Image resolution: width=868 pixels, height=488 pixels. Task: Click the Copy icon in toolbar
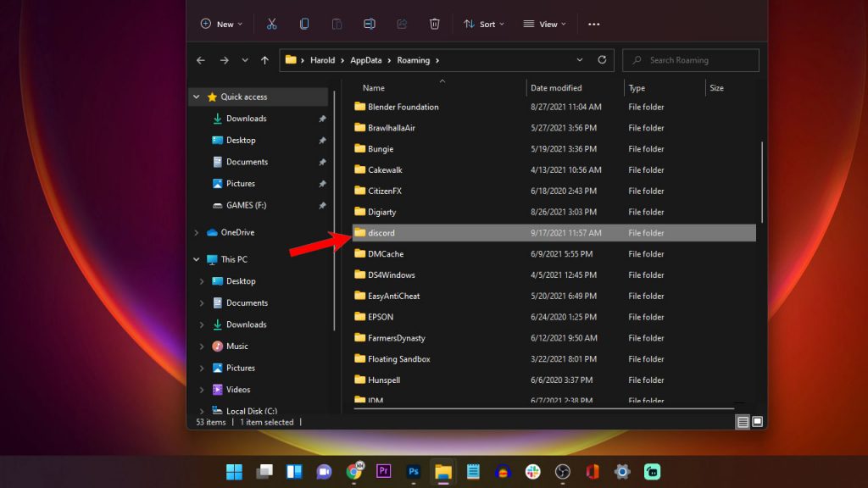coord(304,24)
